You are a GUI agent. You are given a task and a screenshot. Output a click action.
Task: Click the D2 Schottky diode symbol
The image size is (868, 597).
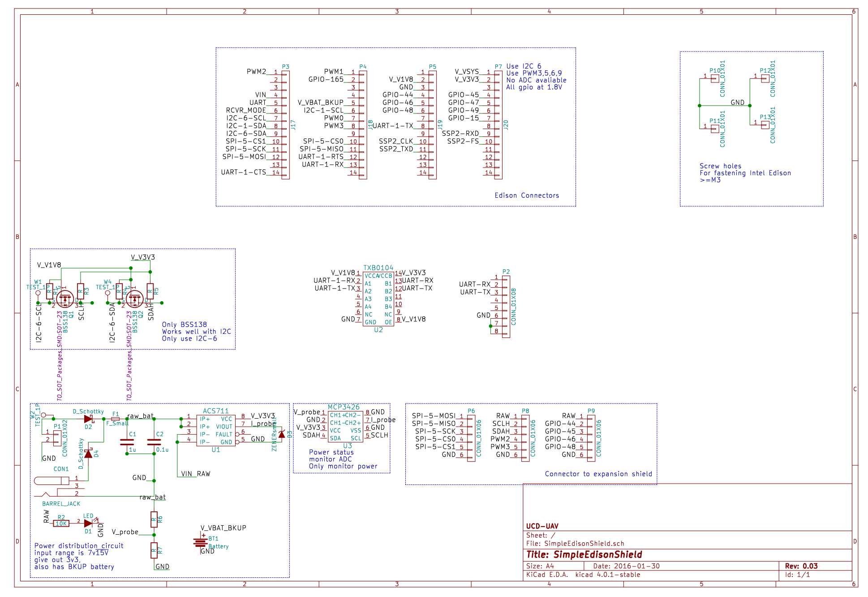coord(88,419)
